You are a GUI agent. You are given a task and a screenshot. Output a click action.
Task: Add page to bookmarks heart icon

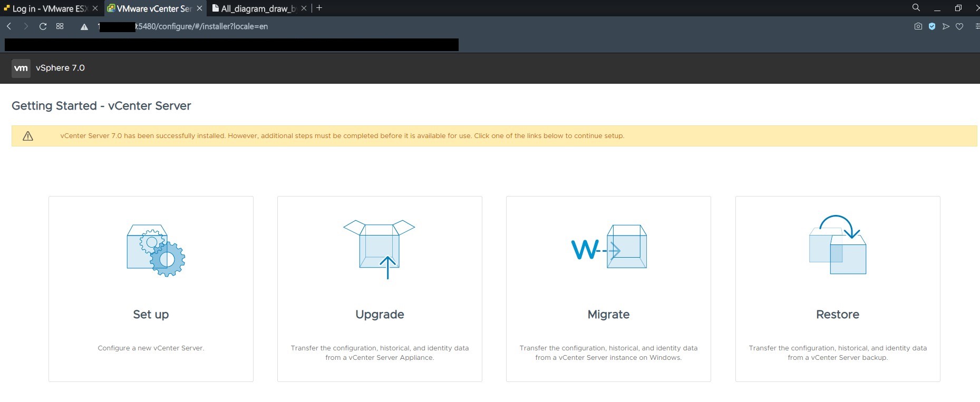[959, 26]
